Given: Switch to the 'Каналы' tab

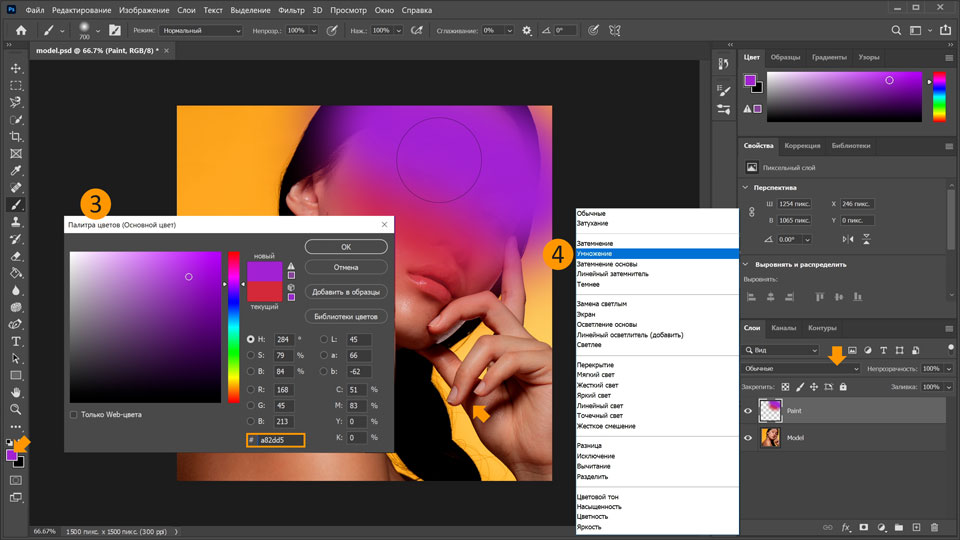Looking at the screenshot, I should [x=783, y=328].
